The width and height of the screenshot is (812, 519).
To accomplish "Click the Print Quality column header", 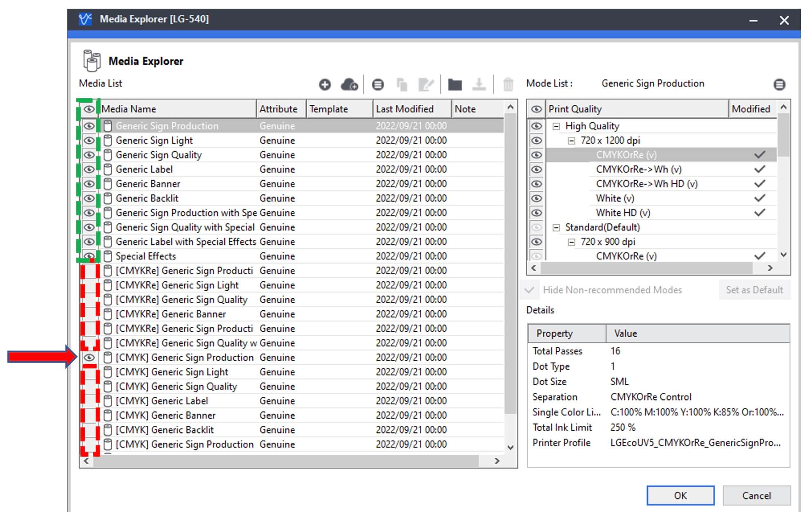I will point(637,109).
